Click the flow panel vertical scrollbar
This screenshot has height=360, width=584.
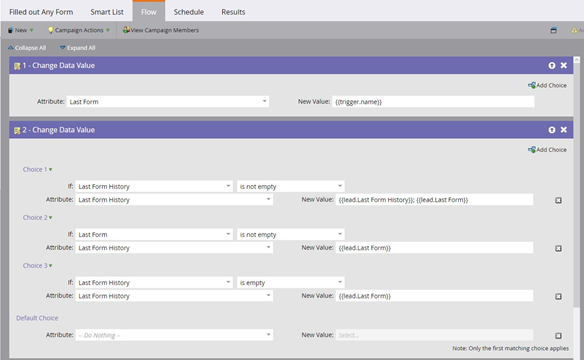pos(577,186)
